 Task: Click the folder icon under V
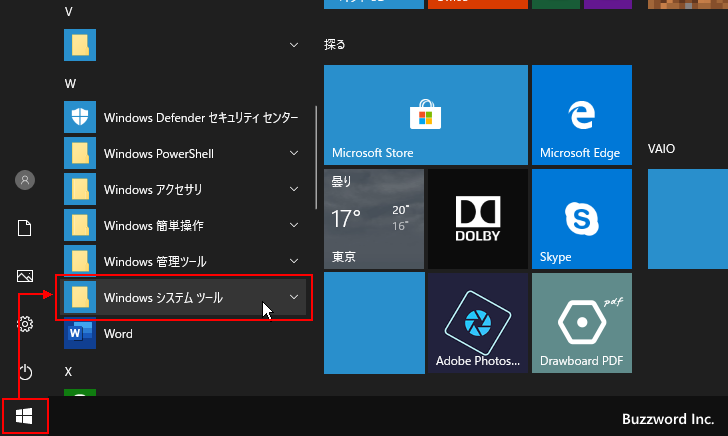[80, 45]
